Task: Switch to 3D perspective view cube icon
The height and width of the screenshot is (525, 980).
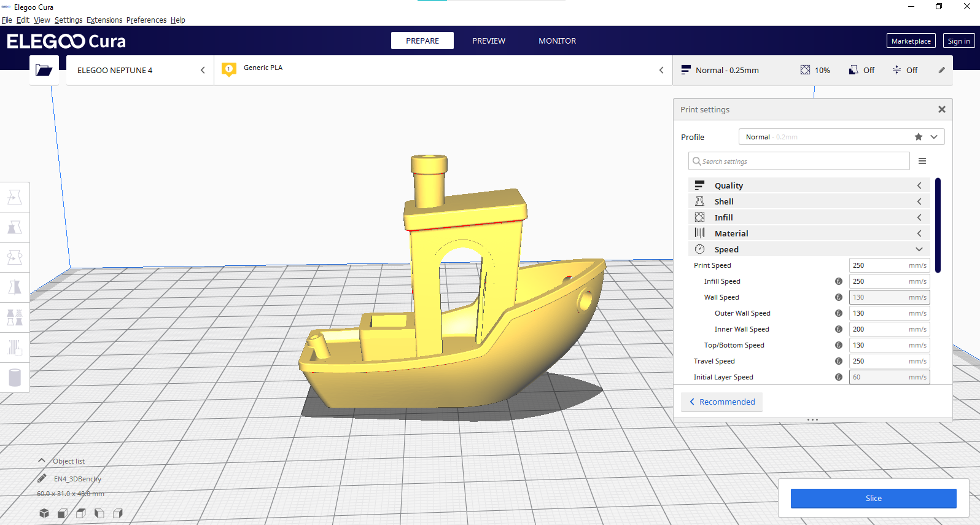Action: pos(44,513)
